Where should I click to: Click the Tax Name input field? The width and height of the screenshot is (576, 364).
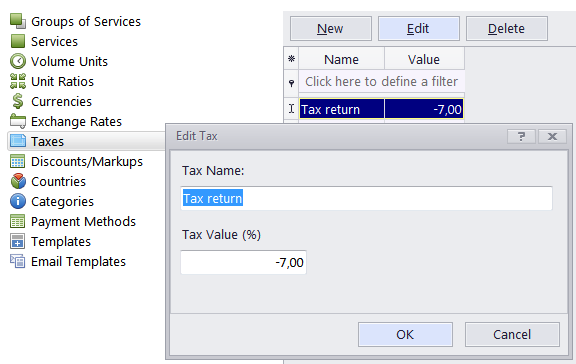click(366, 198)
